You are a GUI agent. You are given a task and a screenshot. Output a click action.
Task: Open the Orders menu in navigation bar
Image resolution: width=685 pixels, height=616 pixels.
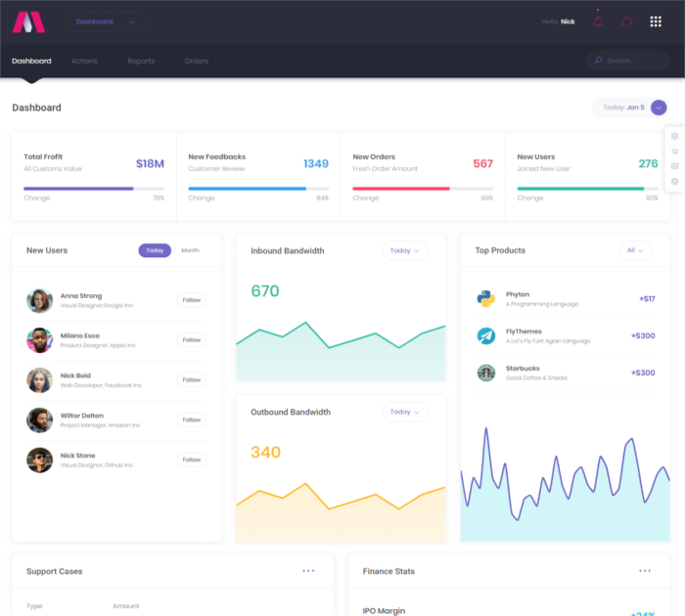[x=197, y=61]
